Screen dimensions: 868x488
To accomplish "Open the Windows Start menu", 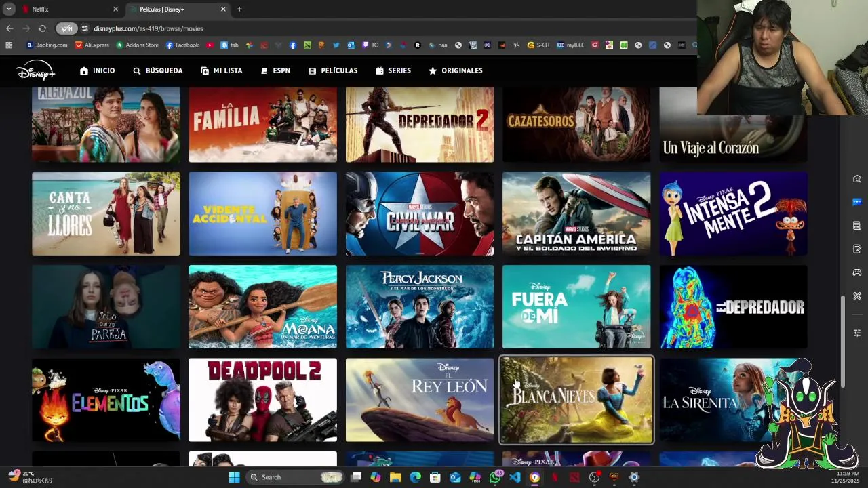I will pos(234,477).
